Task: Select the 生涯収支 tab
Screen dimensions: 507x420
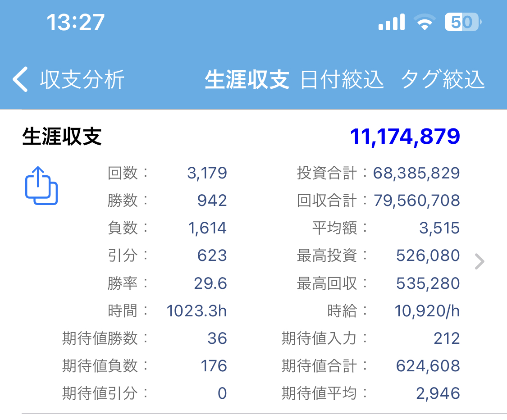Action: [x=247, y=79]
